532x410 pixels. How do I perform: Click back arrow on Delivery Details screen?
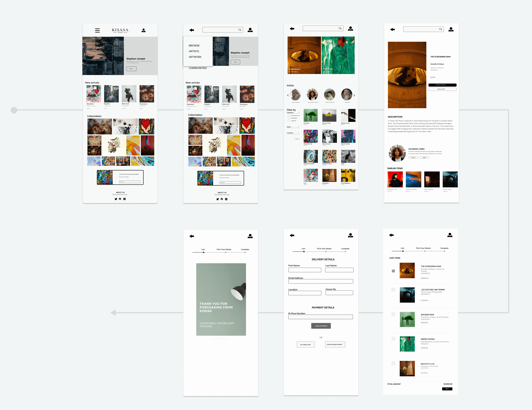click(292, 235)
